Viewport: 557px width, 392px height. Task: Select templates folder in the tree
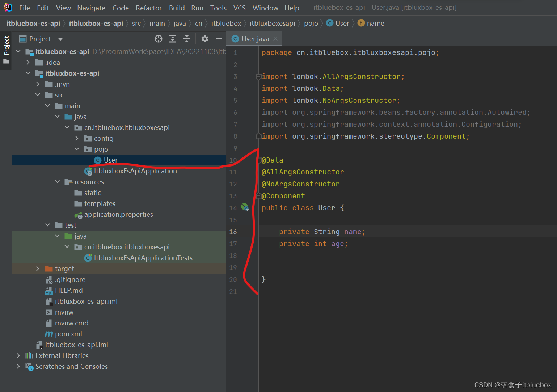click(100, 203)
